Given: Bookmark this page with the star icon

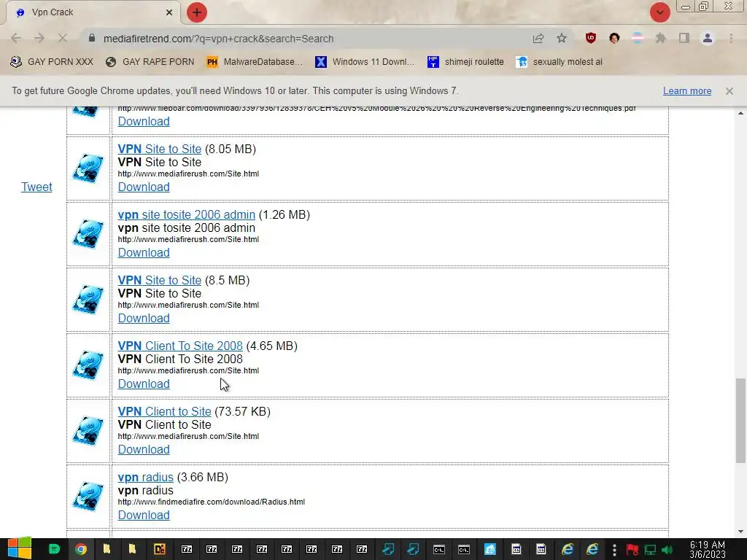Looking at the screenshot, I should click(x=562, y=39).
